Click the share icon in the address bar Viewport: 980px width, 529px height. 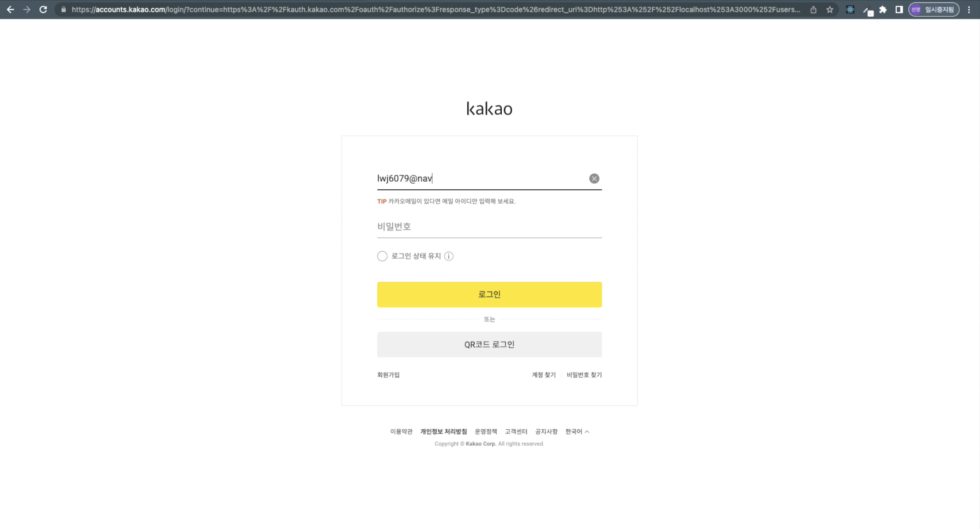tap(813, 9)
